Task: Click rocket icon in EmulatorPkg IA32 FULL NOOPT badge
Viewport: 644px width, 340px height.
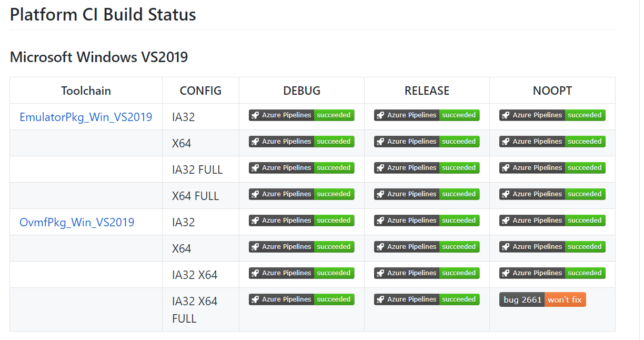Action: tap(506, 168)
